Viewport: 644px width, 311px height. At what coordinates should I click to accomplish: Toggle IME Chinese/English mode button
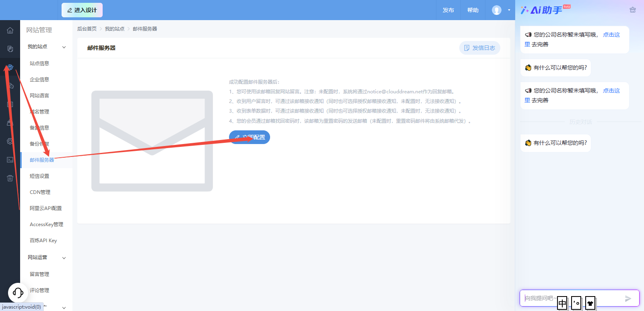(x=562, y=303)
